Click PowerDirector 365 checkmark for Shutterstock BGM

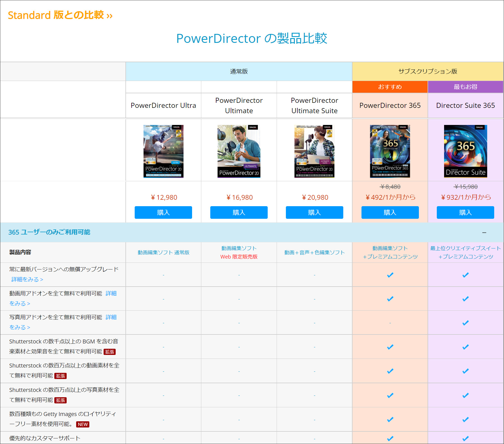pyautogui.click(x=390, y=347)
